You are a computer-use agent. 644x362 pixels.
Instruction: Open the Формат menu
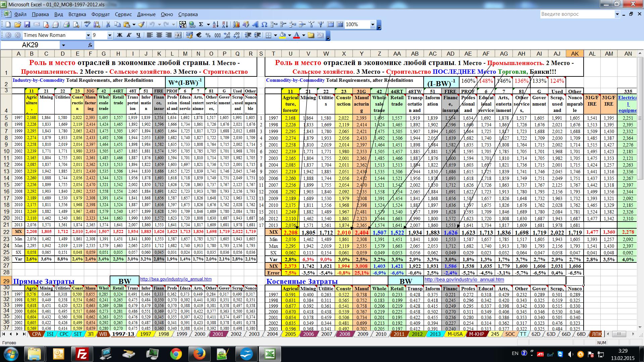100,14
